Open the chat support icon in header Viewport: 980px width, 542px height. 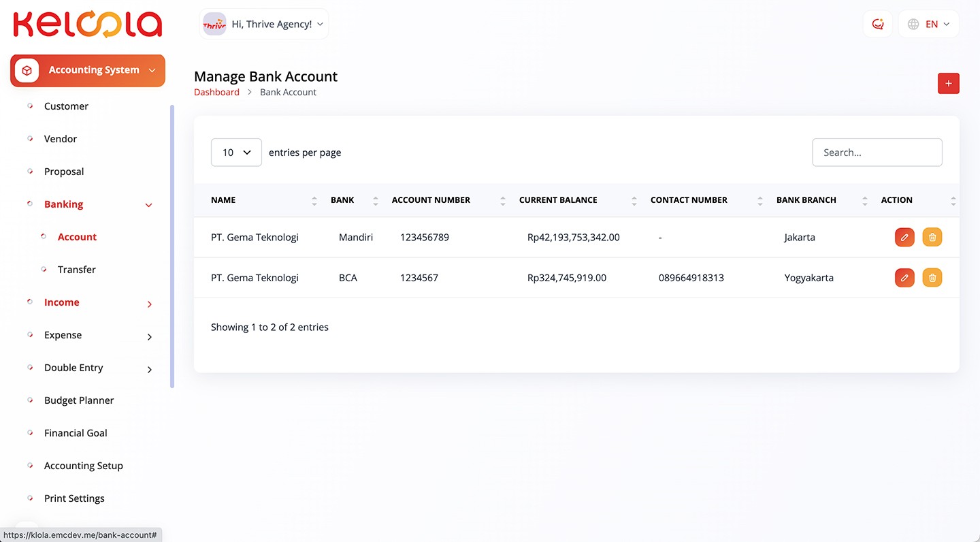(877, 24)
